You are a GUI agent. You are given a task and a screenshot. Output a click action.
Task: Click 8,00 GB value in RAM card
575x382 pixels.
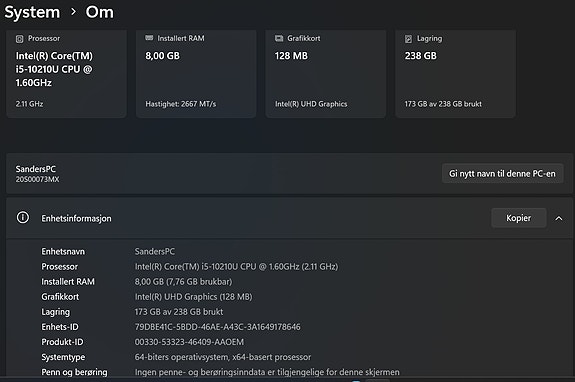click(x=162, y=56)
